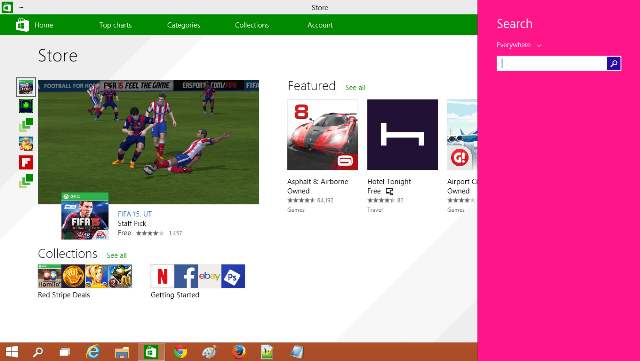640x361 pixels.
Task: Click the magnifier search button
Action: pos(614,63)
